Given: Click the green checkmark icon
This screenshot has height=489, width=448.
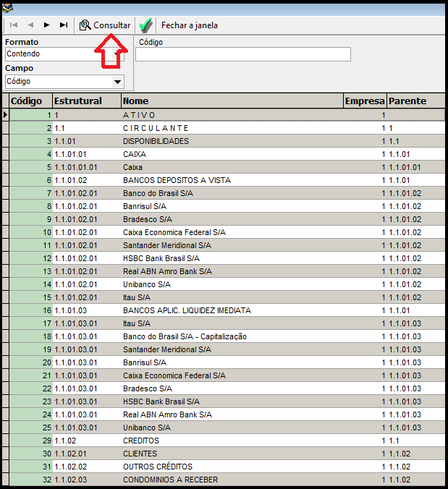Looking at the screenshot, I should [145, 25].
